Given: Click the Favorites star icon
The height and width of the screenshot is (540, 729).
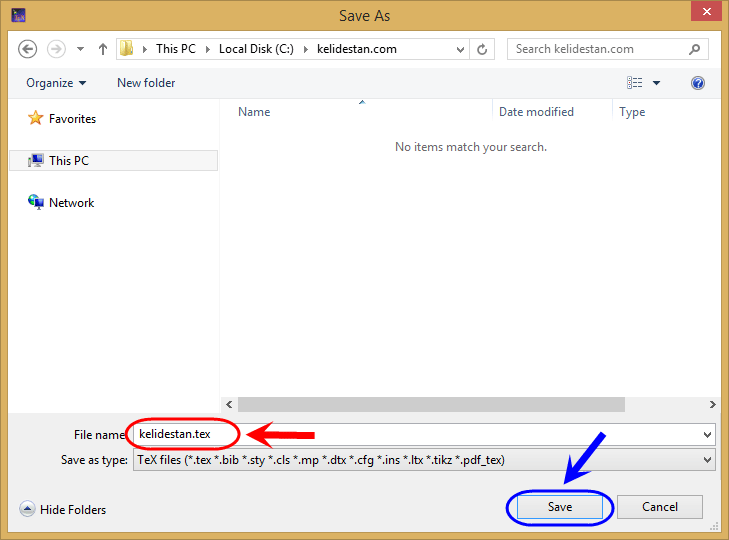Looking at the screenshot, I should (x=36, y=118).
